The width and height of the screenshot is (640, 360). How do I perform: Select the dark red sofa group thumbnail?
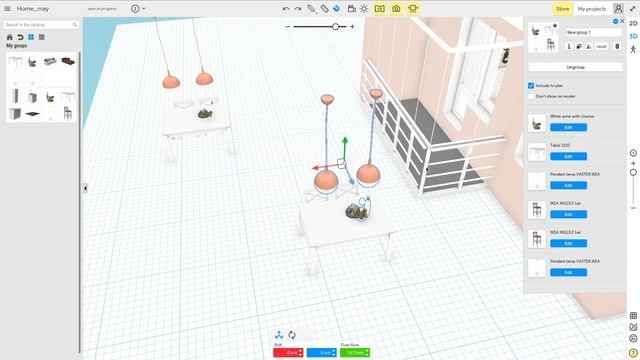tap(68, 61)
